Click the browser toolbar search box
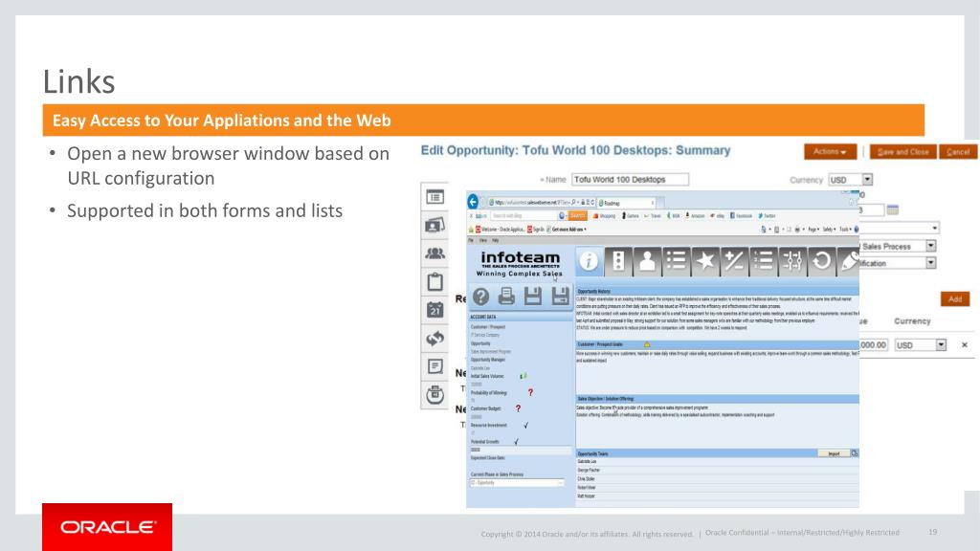The image size is (980, 551). coord(523,215)
